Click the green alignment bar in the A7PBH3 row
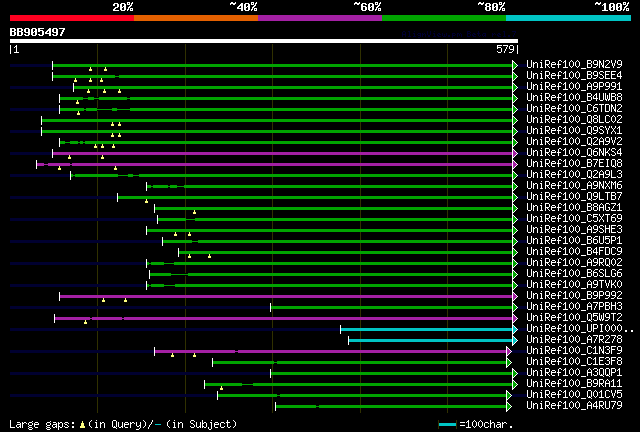This screenshot has height=432, width=640. coord(392,307)
